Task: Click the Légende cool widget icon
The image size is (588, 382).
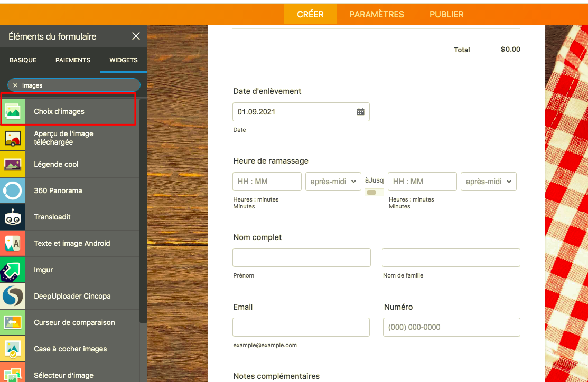Action: tap(13, 164)
